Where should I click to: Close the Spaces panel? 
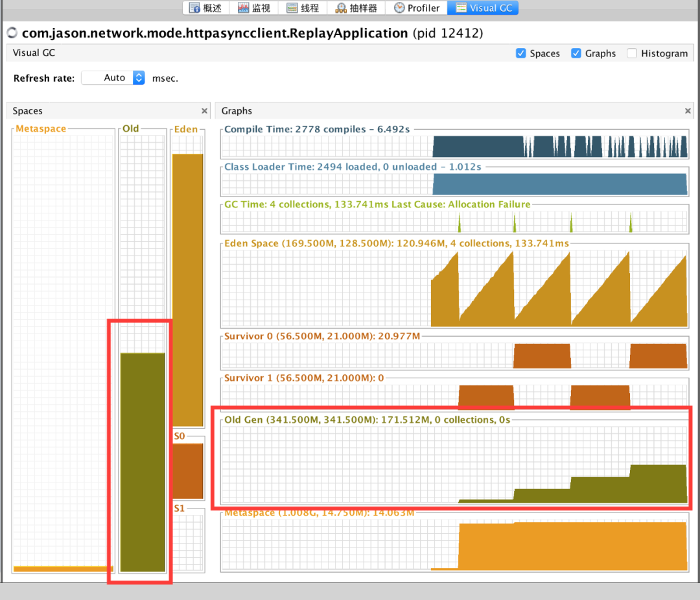(x=205, y=111)
